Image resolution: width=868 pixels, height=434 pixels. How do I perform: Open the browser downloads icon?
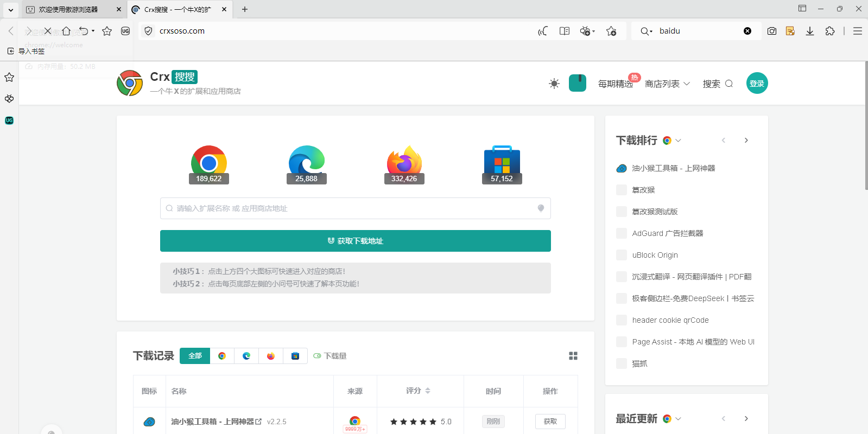pos(809,31)
